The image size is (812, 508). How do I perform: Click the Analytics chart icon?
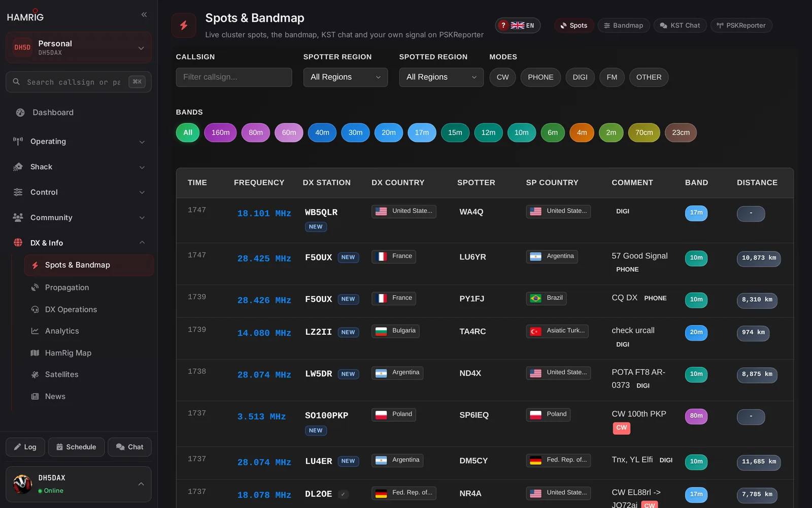pos(35,331)
